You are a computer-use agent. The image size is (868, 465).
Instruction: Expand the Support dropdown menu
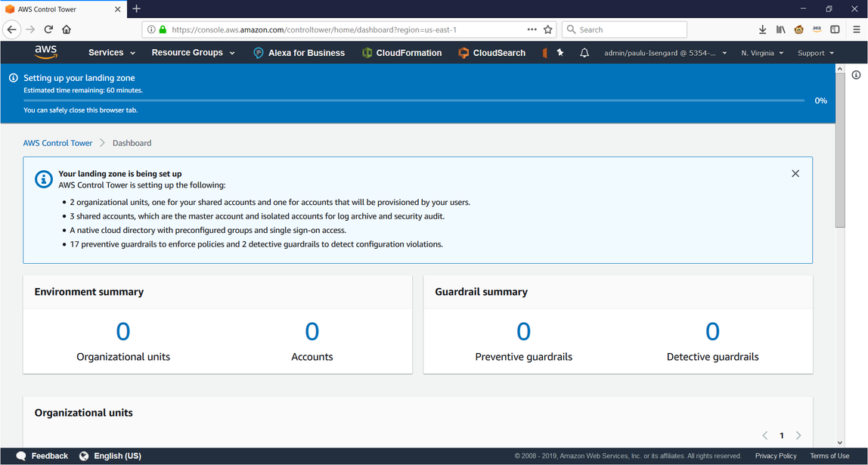(815, 53)
